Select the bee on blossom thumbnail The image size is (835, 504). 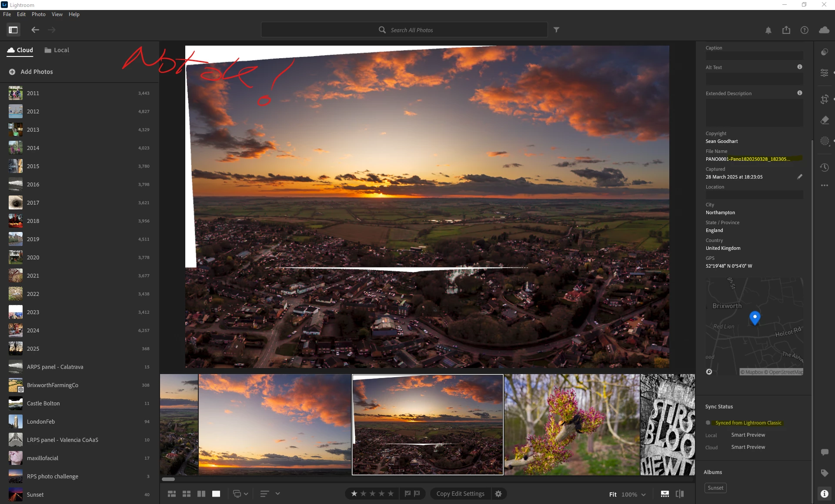(x=571, y=424)
